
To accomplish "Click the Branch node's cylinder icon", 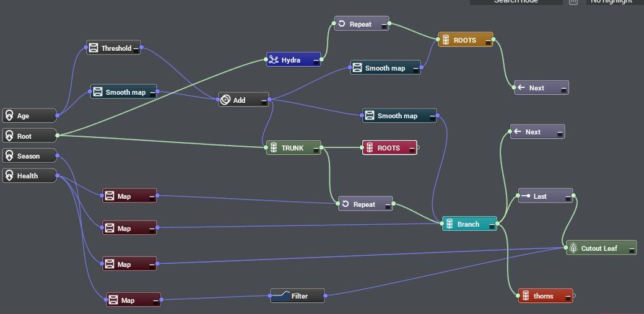I will pos(450,224).
